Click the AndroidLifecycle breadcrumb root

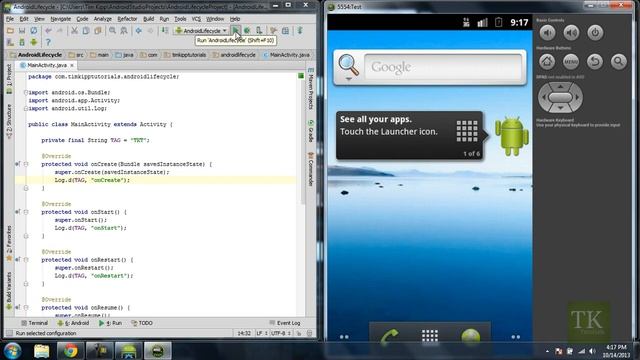pos(36,55)
